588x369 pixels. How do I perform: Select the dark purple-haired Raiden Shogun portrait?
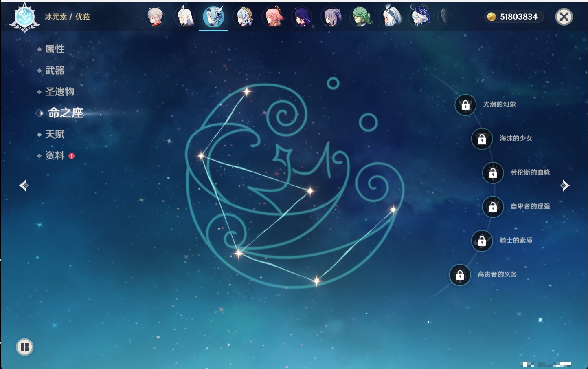pos(302,17)
